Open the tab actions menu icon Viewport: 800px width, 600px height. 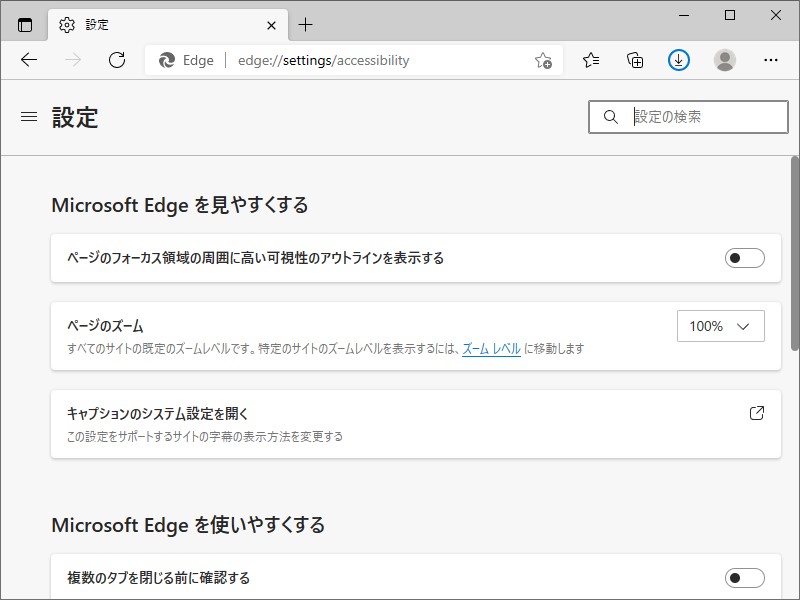24,24
